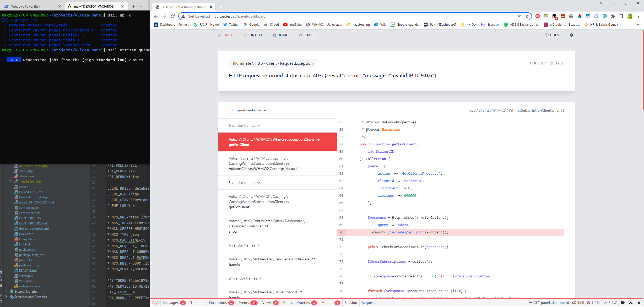The image size is (644, 307).
Task: Open debugbar folder icon for previous requests
Action: pyautogui.click(x=623, y=303)
